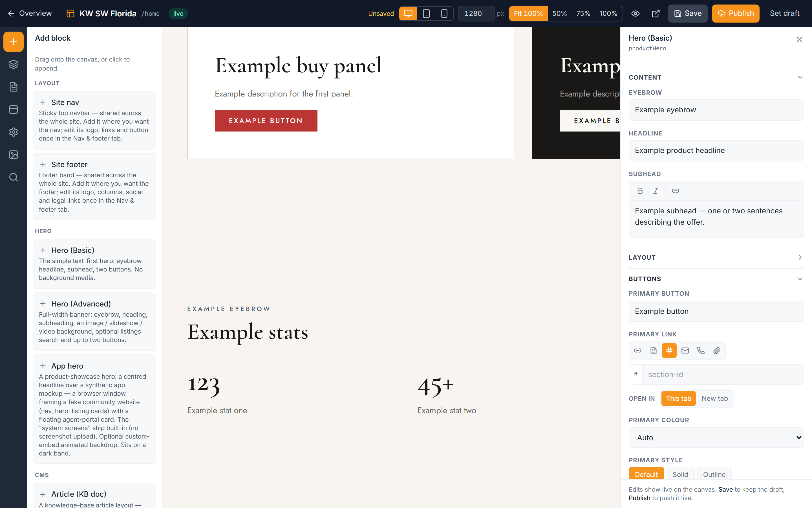Switch to tablet viewport icon

click(x=426, y=14)
